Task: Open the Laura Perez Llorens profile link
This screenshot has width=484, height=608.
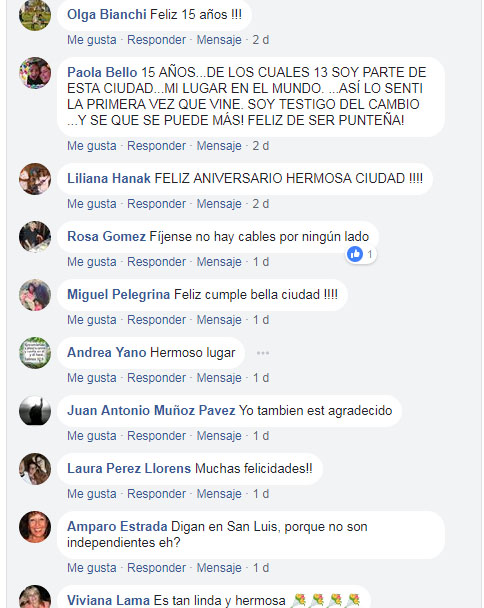Action: pyautogui.click(x=129, y=468)
